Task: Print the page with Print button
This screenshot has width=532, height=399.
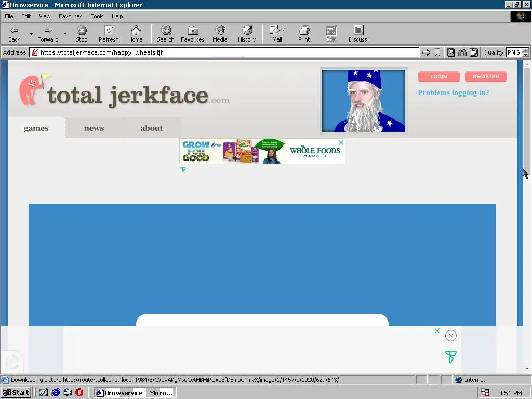Action: click(304, 34)
